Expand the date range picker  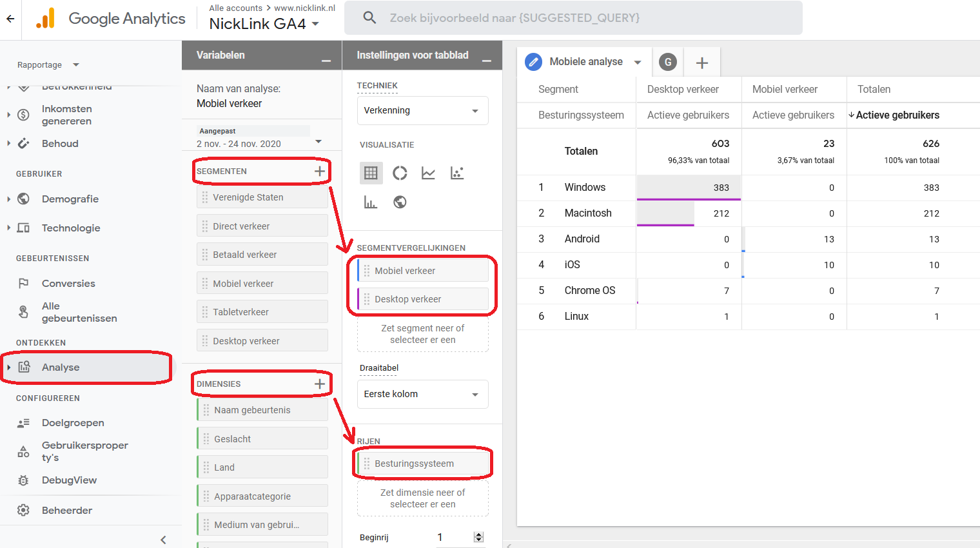tap(318, 142)
